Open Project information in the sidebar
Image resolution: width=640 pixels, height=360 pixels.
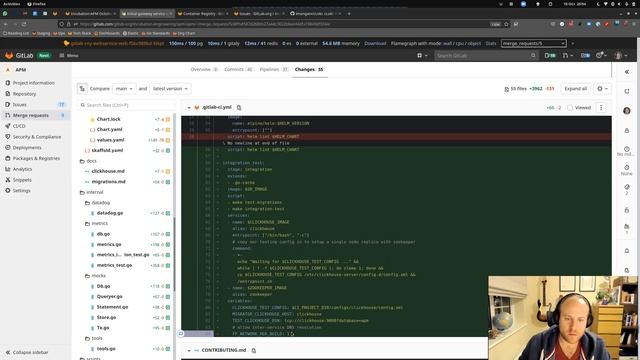(33, 83)
